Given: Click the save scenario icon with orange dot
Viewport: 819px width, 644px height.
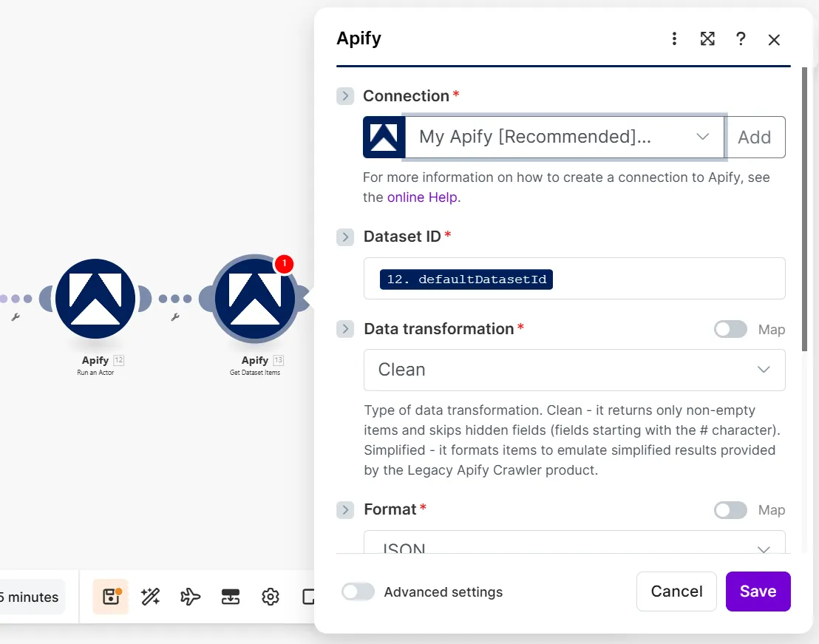Looking at the screenshot, I should click(x=110, y=597).
